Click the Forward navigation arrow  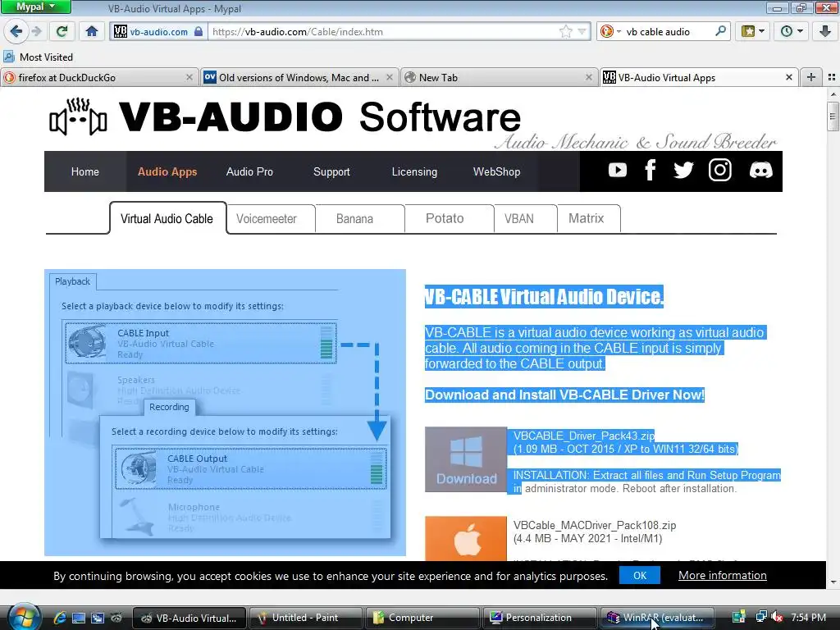click(36, 31)
